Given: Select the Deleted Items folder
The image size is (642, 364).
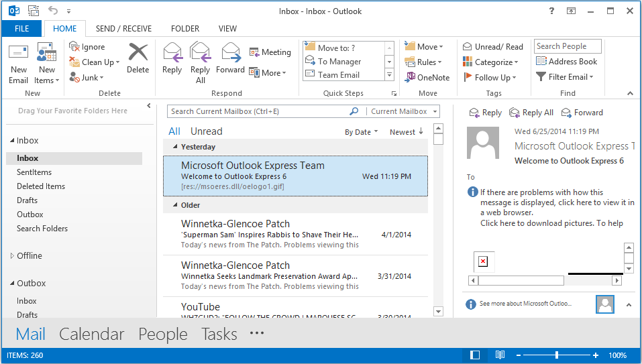Looking at the screenshot, I should point(41,186).
